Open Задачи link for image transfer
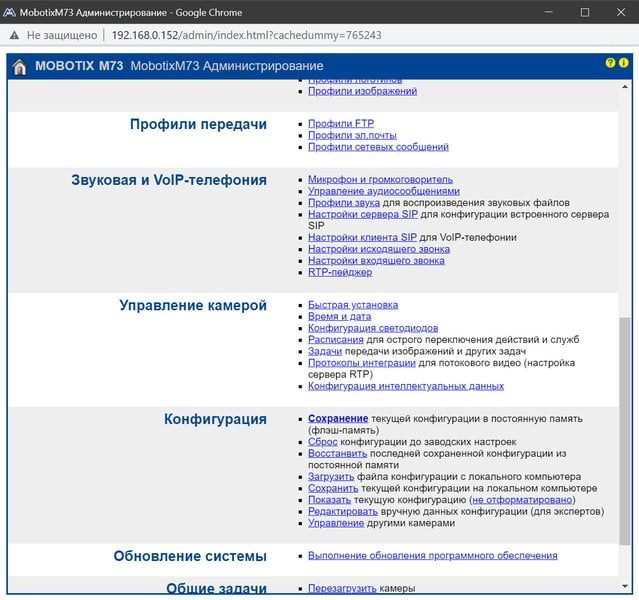 325,351
